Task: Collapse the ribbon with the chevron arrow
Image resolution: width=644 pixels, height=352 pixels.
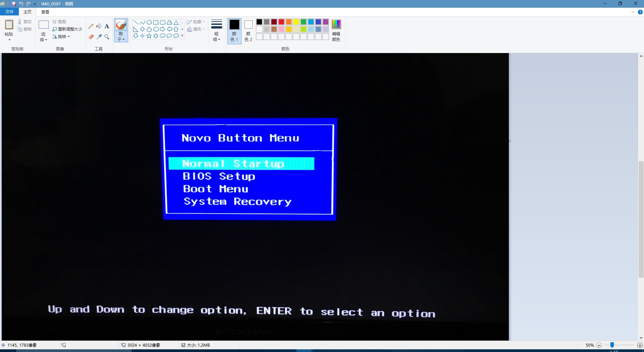Action: [x=633, y=12]
